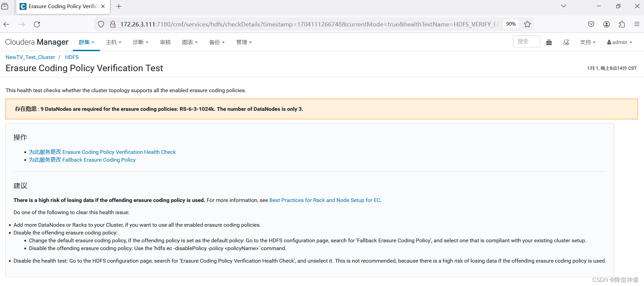Viewport: 644px width, 286px height.
Task: Click the list all tabs chevron
Action: 564,6
